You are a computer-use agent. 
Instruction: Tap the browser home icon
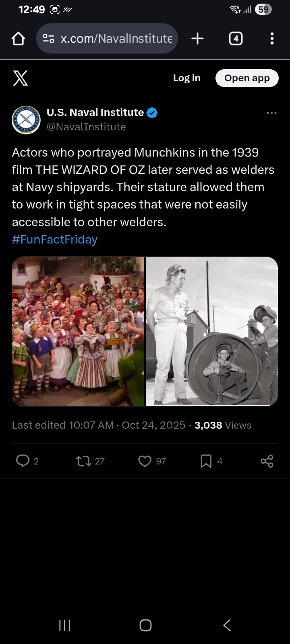[19, 39]
